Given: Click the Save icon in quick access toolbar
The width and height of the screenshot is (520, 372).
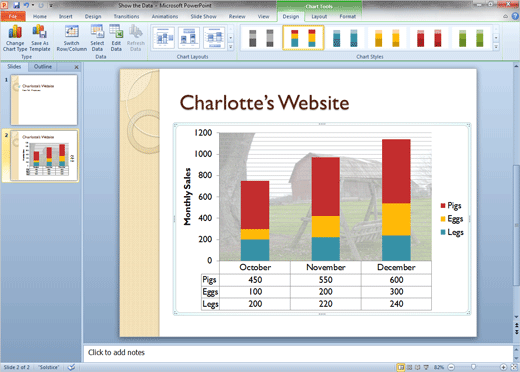Looking at the screenshot, I should click(16, 5).
